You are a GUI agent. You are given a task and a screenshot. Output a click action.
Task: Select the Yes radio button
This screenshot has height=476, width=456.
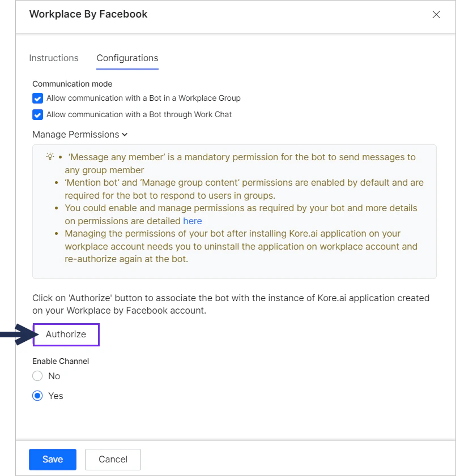[x=37, y=396]
